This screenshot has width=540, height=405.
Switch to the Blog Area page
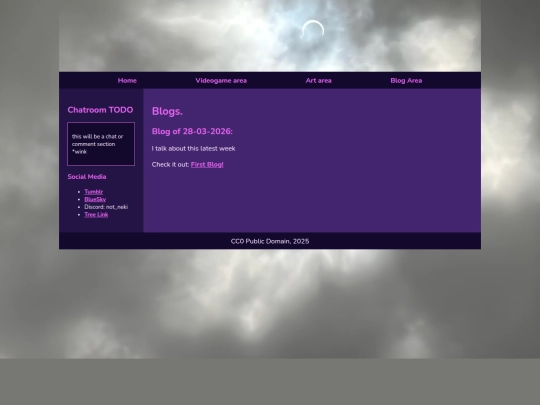(x=406, y=81)
